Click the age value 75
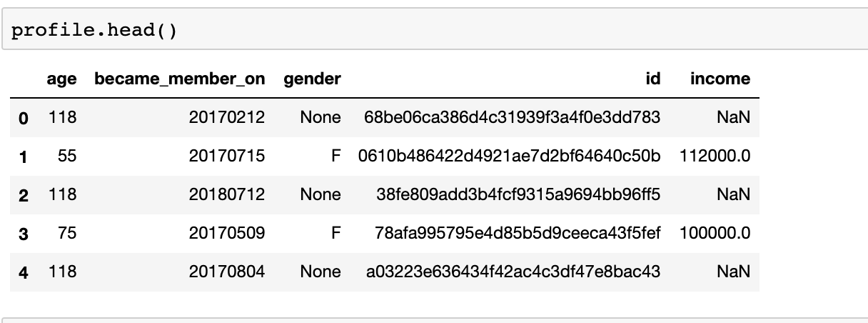868x323 pixels. pos(67,234)
